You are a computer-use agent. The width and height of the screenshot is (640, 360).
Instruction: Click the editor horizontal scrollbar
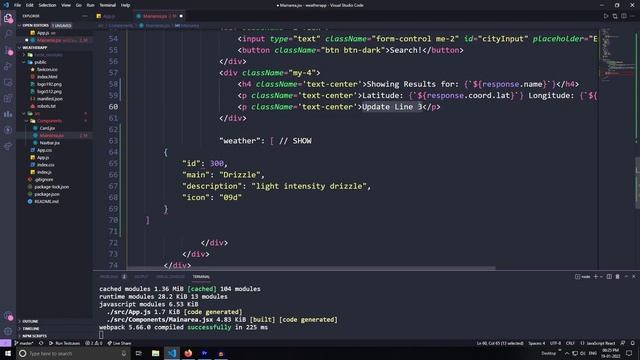[311, 269]
